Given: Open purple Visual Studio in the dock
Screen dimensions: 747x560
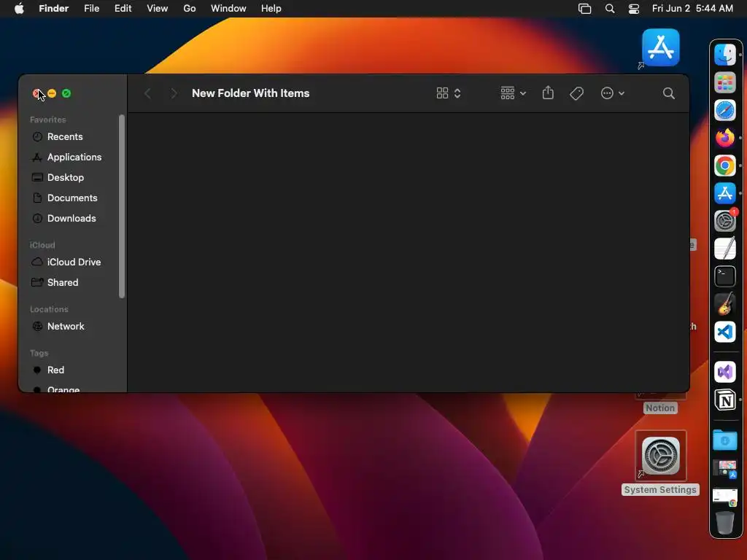Looking at the screenshot, I should (724, 372).
